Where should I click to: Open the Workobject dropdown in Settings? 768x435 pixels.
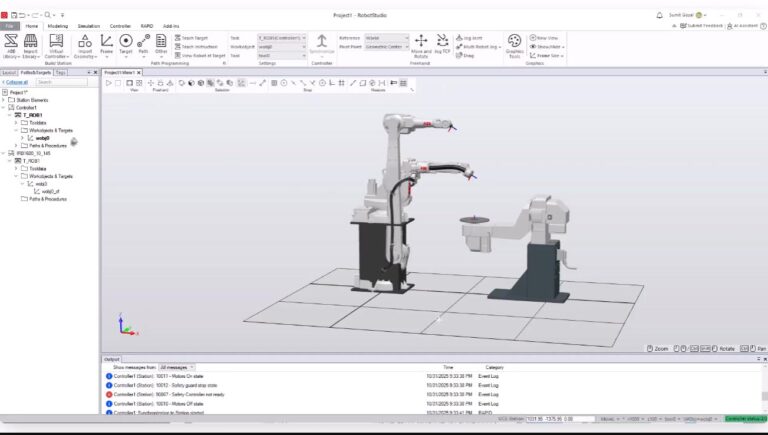[282, 47]
